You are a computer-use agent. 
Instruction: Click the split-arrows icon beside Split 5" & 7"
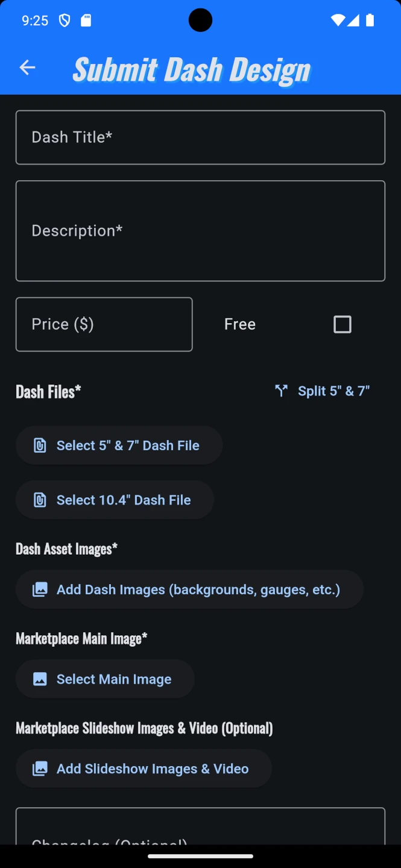coord(281,391)
